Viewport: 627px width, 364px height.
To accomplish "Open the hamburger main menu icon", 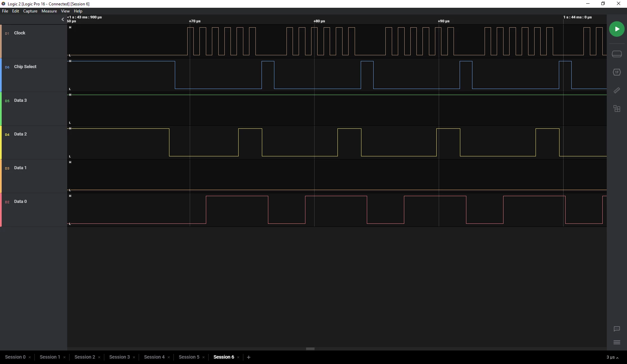I will pyautogui.click(x=617, y=342).
